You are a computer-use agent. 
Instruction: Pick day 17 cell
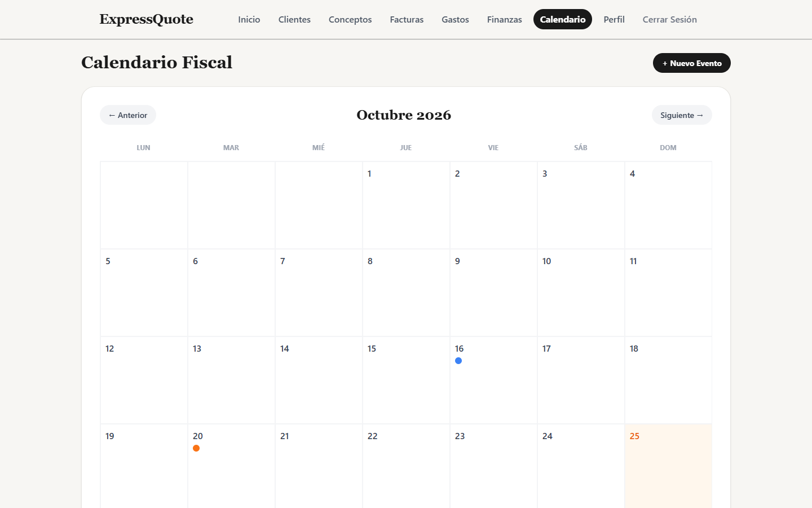[581, 380]
